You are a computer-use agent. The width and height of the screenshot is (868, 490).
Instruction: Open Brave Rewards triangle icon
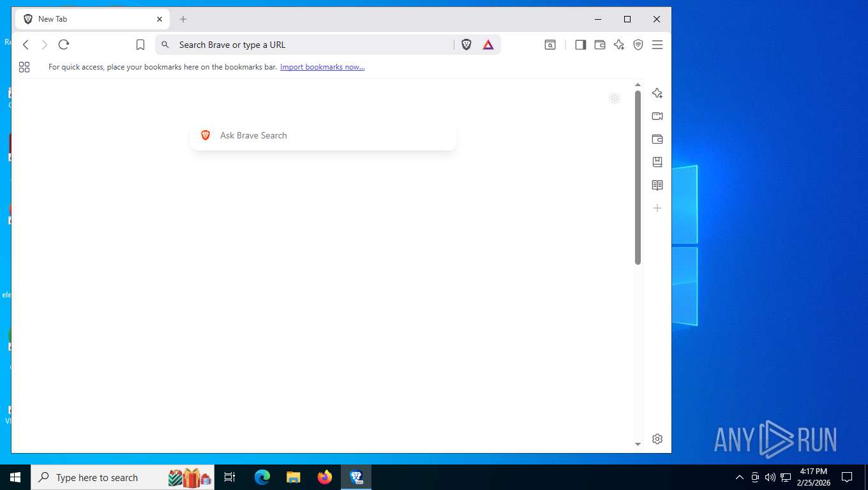tap(488, 45)
